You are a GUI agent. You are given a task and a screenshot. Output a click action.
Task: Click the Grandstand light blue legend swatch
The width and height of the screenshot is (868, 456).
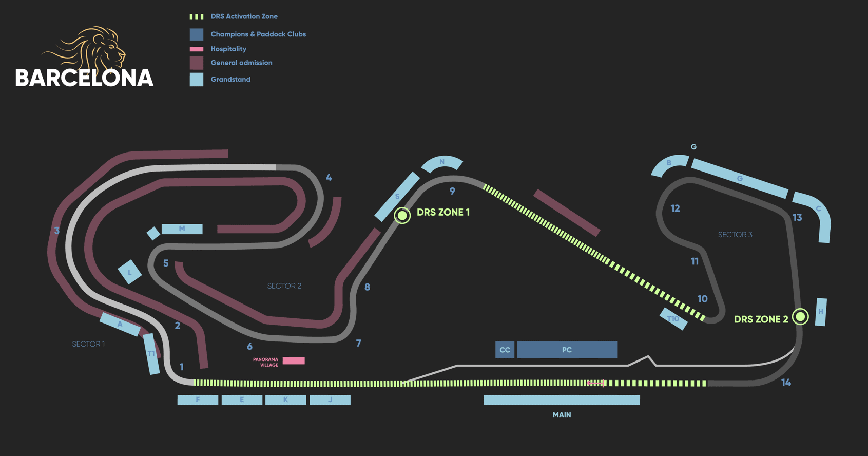click(197, 80)
